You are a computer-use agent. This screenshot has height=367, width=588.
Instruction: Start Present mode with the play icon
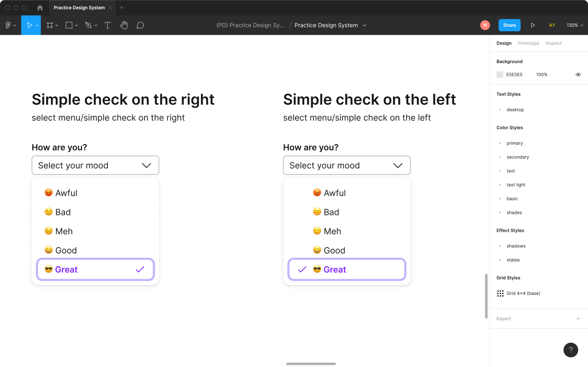[x=533, y=25]
